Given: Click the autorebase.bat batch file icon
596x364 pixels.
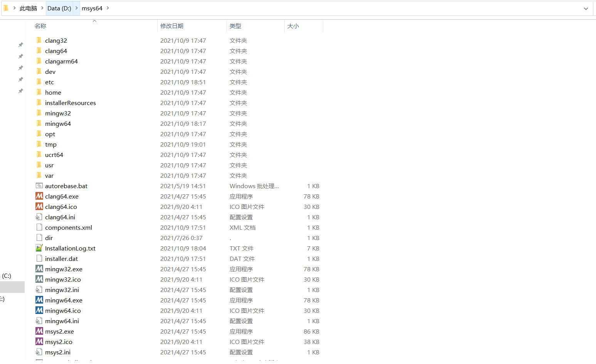Looking at the screenshot, I should pyautogui.click(x=39, y=185).
